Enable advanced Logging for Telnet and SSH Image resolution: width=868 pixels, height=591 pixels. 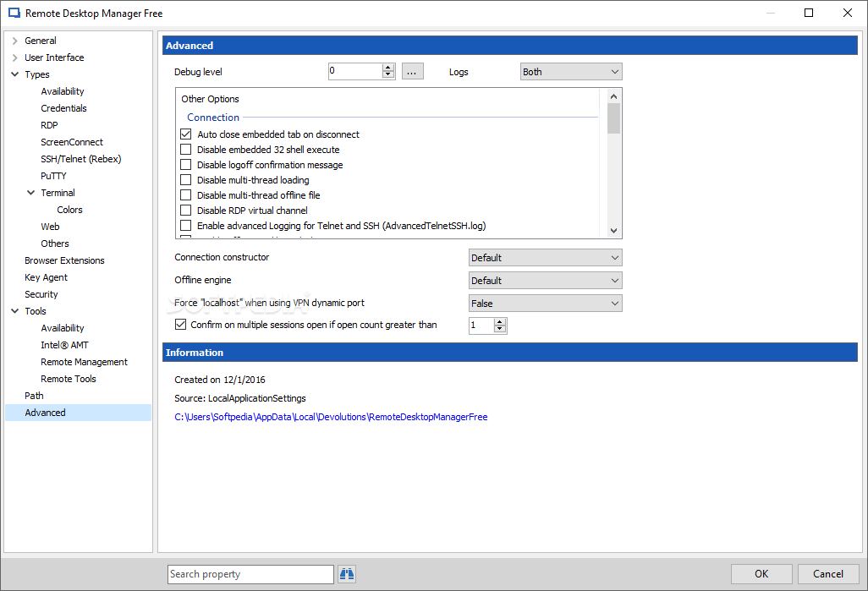(x=186, y=226)
